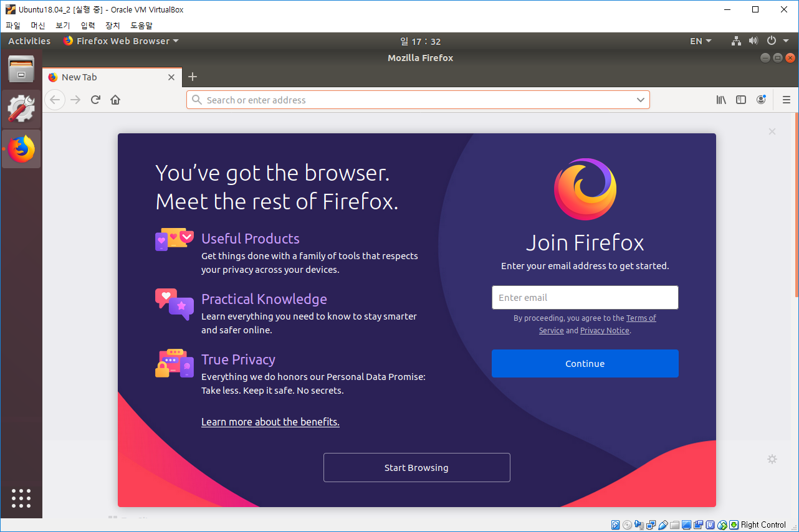Click the VirtualBox USB devices icon
This screenshot has height=532, width=799.
coord(663,525)
